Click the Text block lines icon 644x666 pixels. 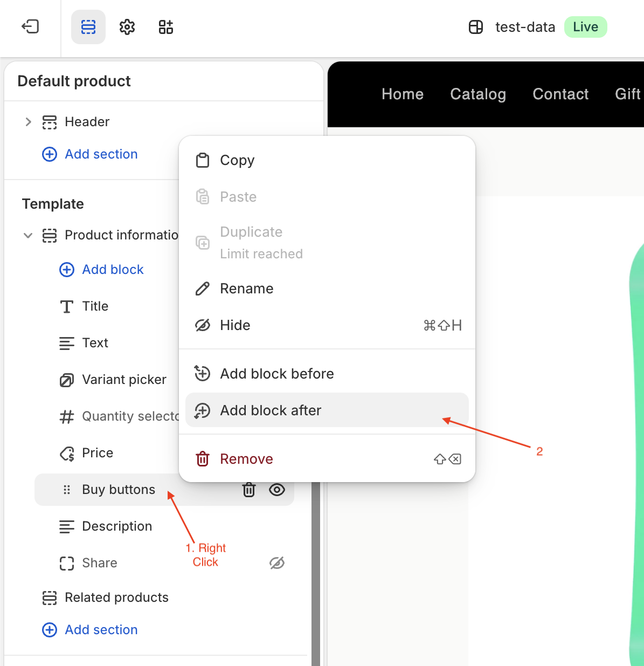[x=67, y=343]
